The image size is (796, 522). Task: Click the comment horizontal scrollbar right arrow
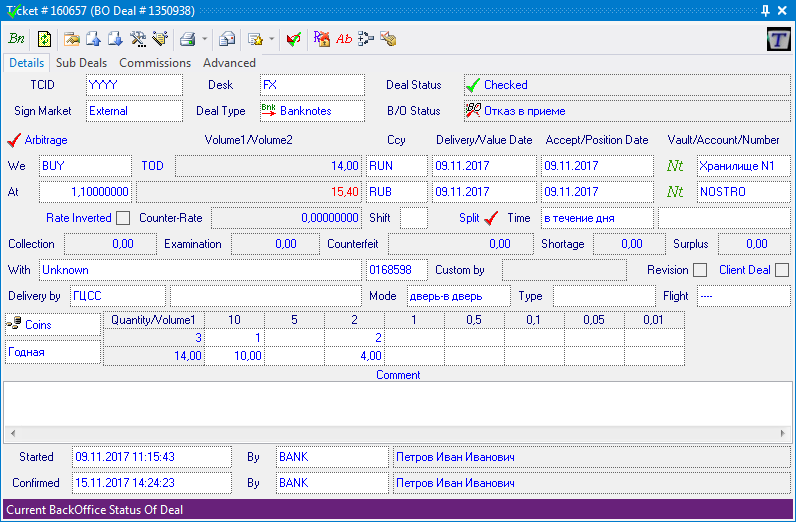click(783, 434)
